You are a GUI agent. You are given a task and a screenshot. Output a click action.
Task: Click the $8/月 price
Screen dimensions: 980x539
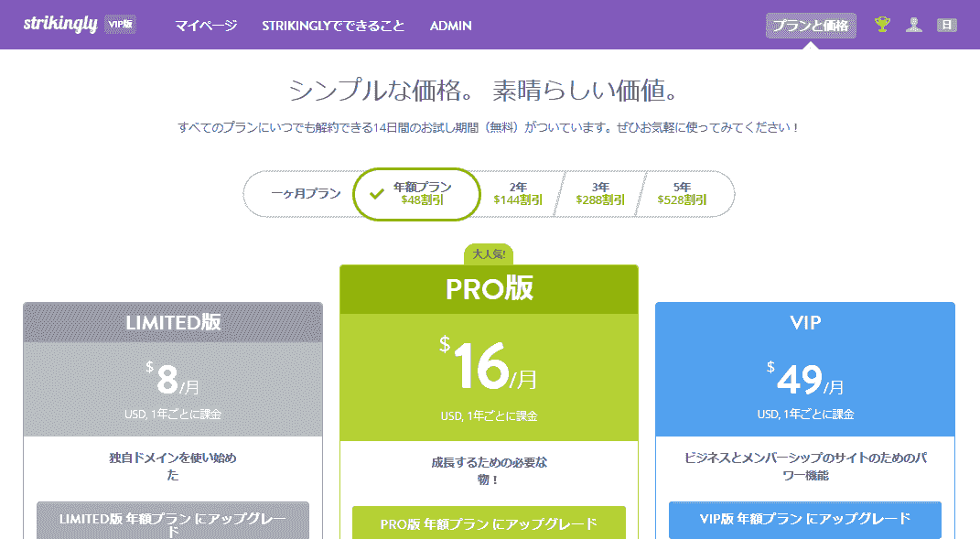click(x=173, y=378)
